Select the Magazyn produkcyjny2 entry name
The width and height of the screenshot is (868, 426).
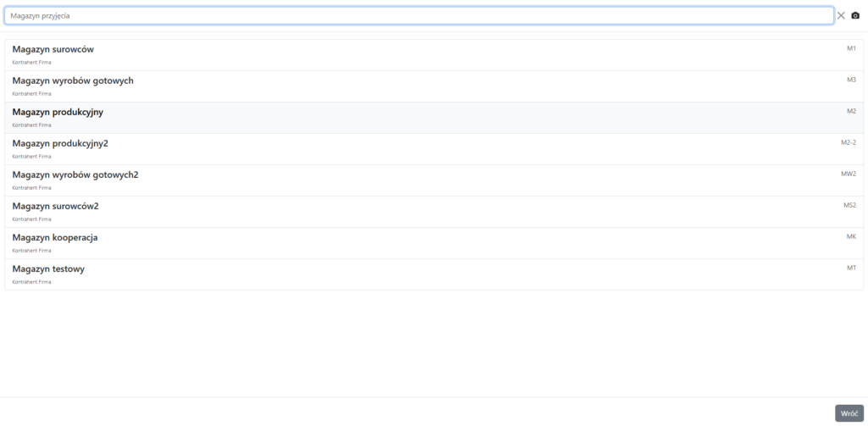[60, 143]
